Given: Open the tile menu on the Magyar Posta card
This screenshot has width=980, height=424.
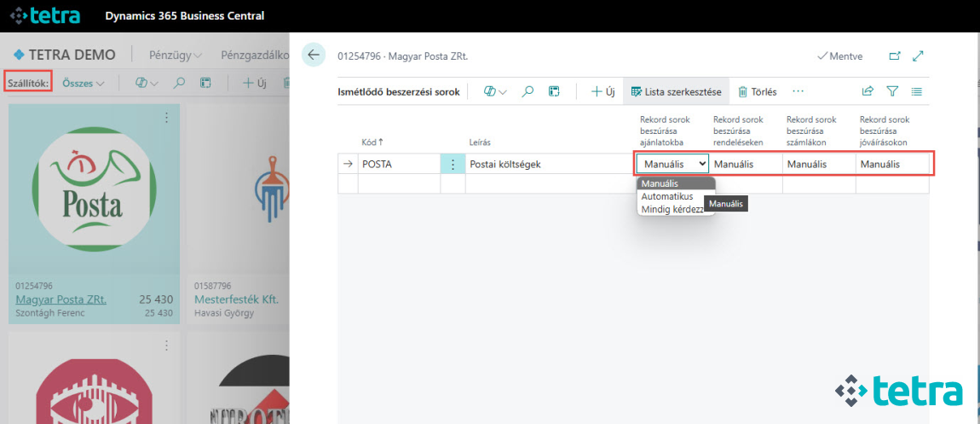Looking at the screenshot, I should click(x=167, y=118).
